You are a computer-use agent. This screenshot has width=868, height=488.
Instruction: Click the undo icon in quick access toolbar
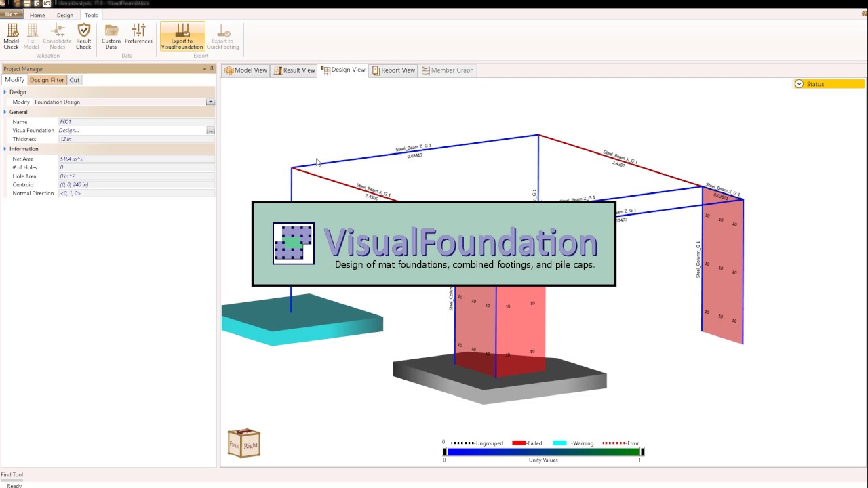click(47, 3)
